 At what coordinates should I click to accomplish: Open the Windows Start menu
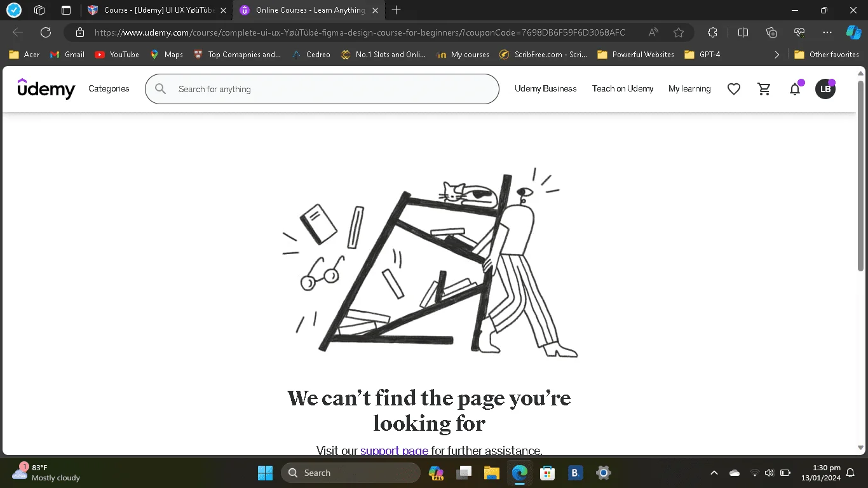[x=265, y=473]
